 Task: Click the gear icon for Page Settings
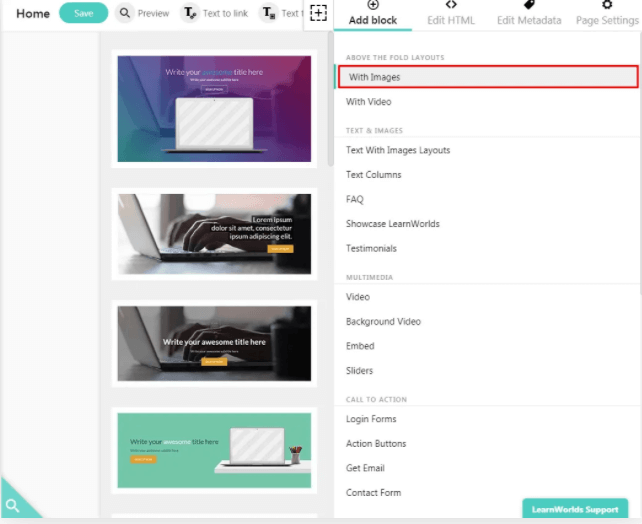tap(607, 5)
